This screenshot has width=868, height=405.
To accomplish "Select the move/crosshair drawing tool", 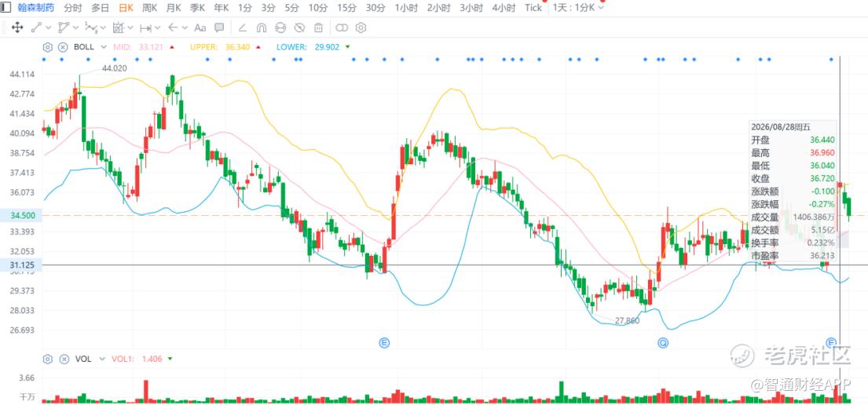I will click(17, 27).
